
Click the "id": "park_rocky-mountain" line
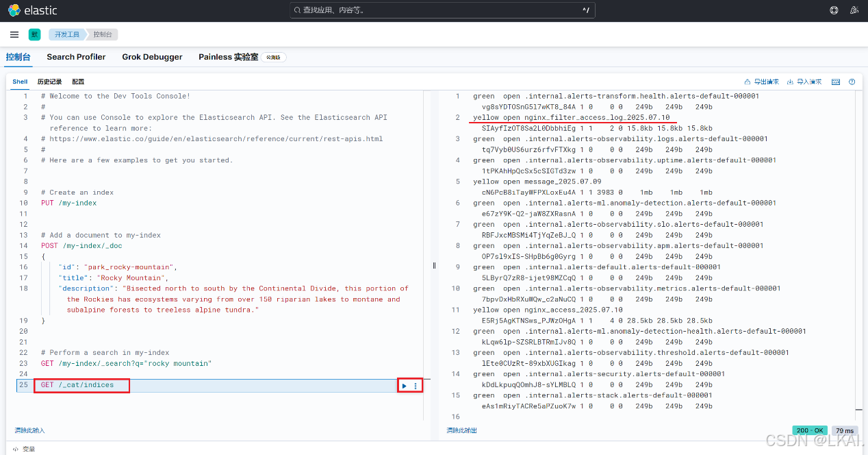pos(118,267)
